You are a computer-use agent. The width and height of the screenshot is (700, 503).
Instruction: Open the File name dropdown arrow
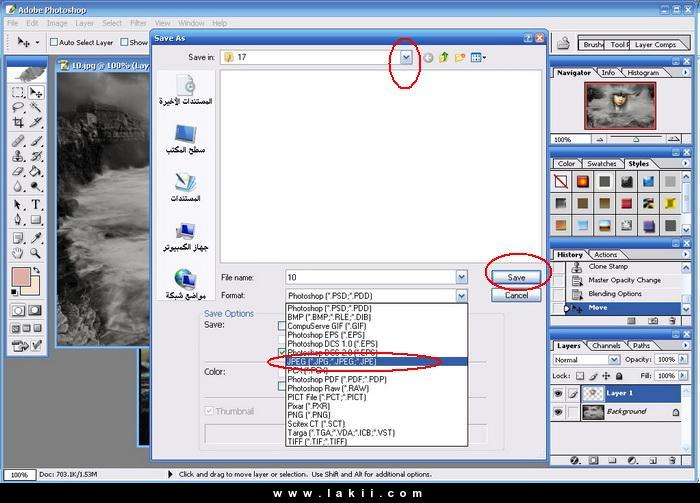coord(462,277)
